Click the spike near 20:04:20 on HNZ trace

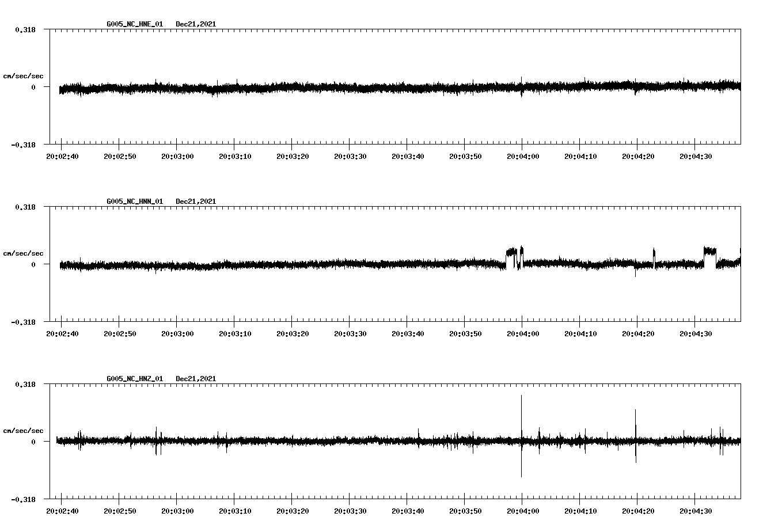coord(636,436)
